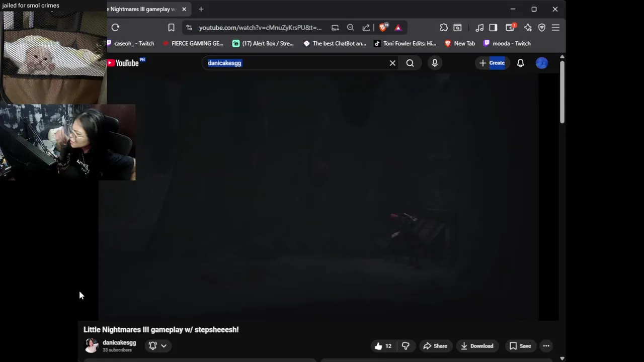Open the danicakesgg channel name link
This screenshot has height=362, width=644.
[119, 342]
